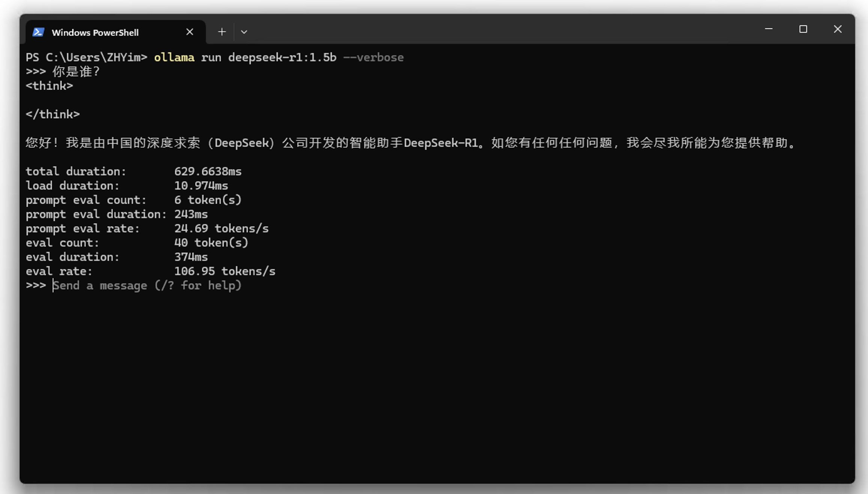Image resolution: width=868 pixels, height=494 pixels.
Task: Click the closing '</think>' tag line
Action: pyautogui.click(x=53, y=114)
